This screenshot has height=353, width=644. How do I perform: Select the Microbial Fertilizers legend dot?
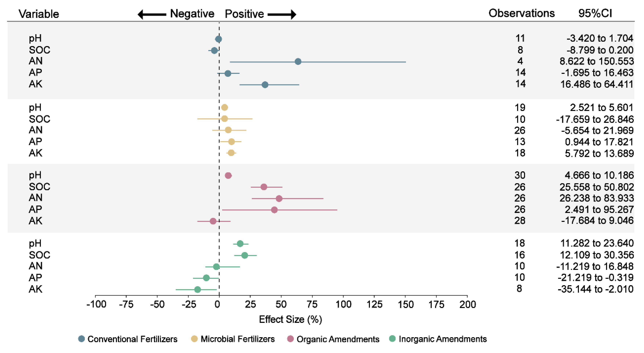point(194,339)
